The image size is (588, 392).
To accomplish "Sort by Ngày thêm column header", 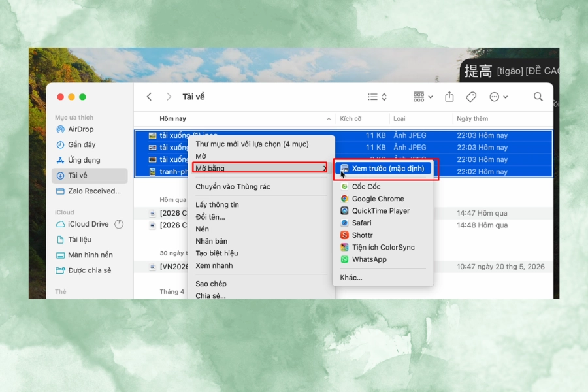I will 472,118.
